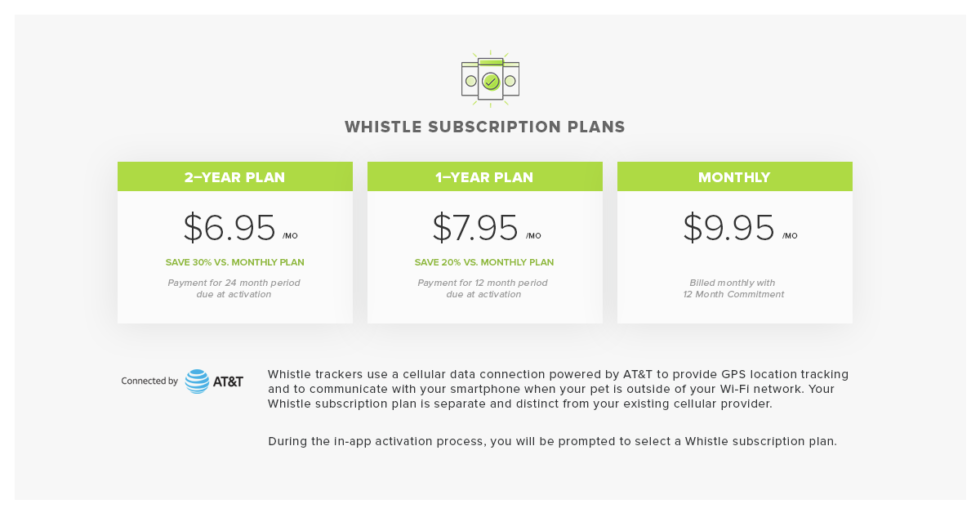
Task: Select the Monthly plan header
Action: (x=734, y=177)
